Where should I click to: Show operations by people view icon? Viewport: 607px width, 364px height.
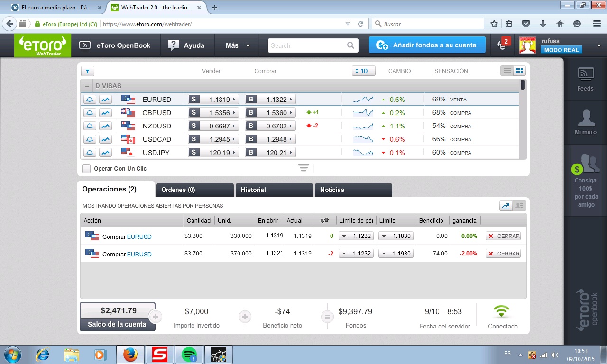519,206
